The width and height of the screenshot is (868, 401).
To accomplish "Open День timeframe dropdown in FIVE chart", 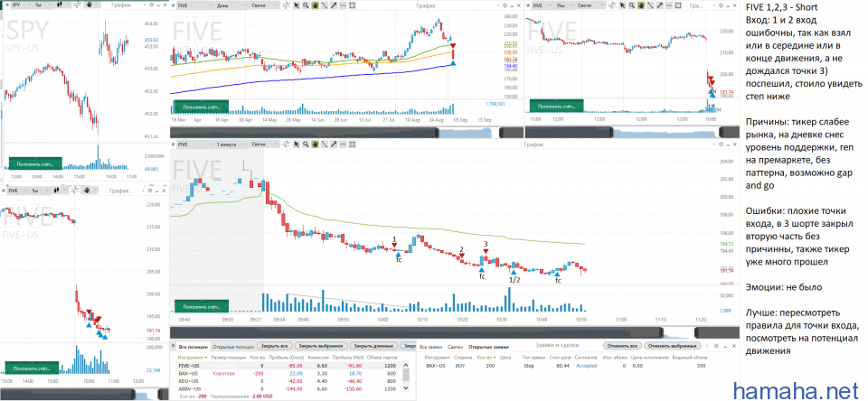I will 231,5.
